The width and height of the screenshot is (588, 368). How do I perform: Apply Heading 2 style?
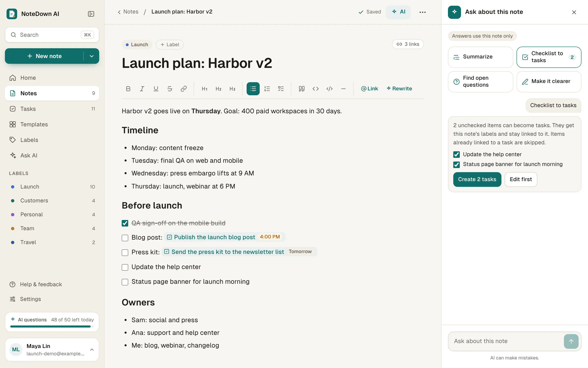218,89
